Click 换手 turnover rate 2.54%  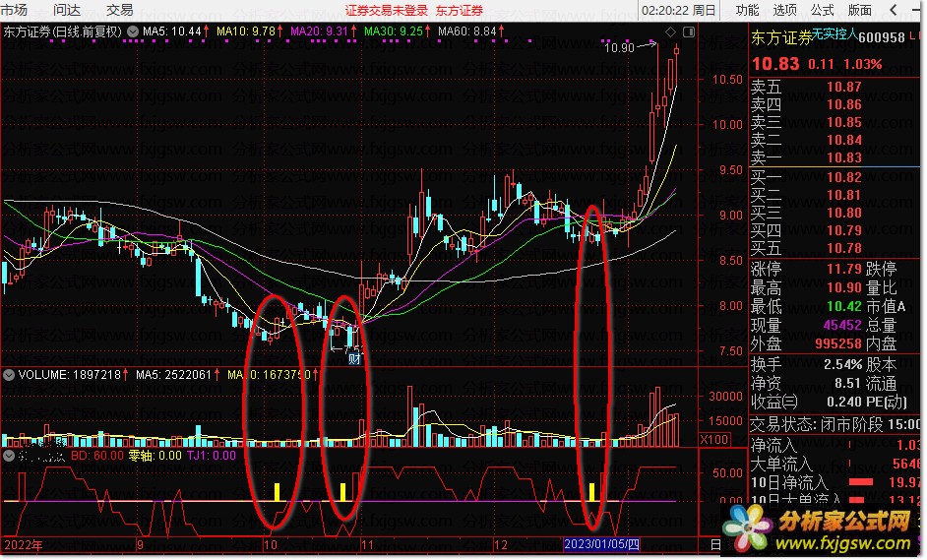[842, 364]
